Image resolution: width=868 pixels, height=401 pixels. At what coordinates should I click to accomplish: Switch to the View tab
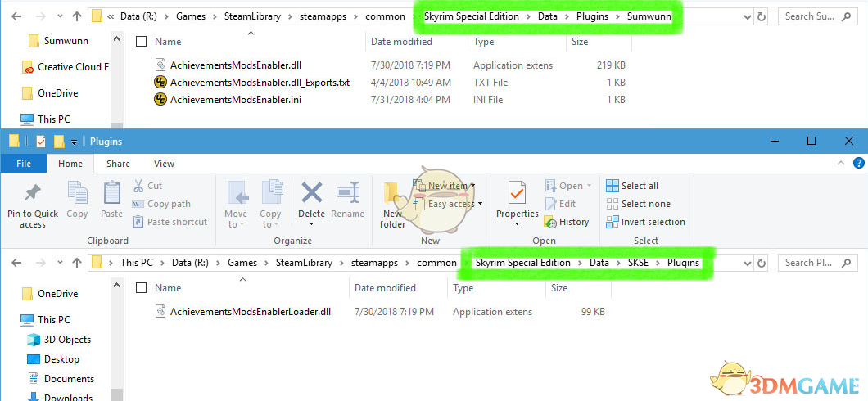[x=164, y=163]
